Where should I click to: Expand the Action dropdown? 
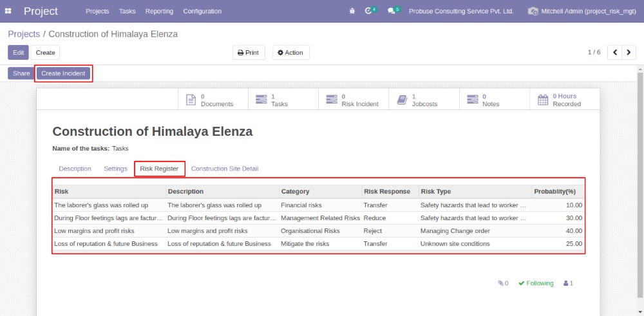click(x=290, y=53)
